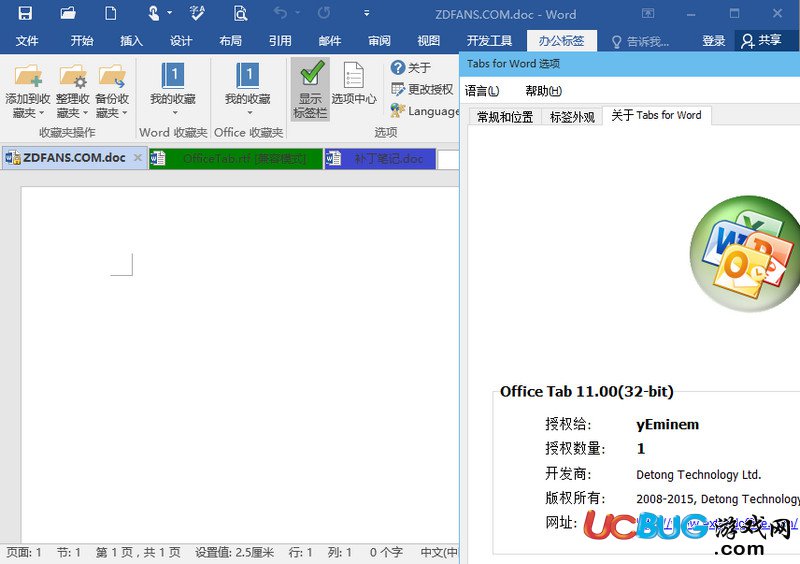Switch to the 开始 ribbon tab

pos(82,41)
